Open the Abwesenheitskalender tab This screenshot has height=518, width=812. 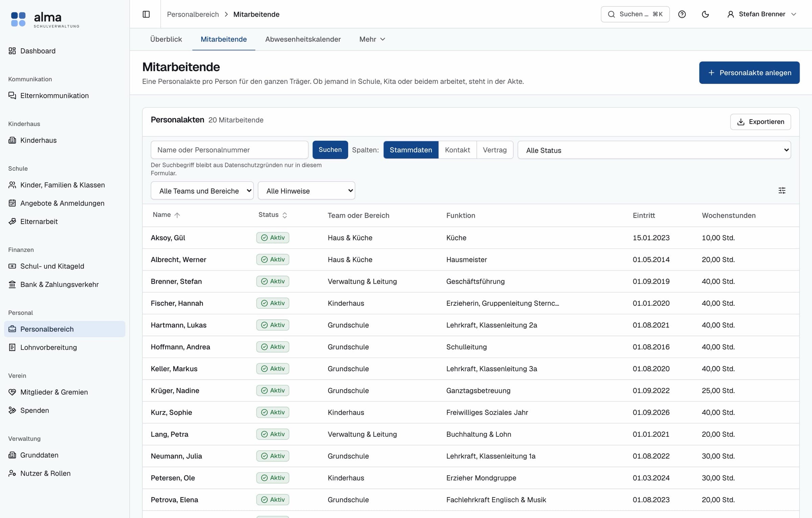(303, 39)
